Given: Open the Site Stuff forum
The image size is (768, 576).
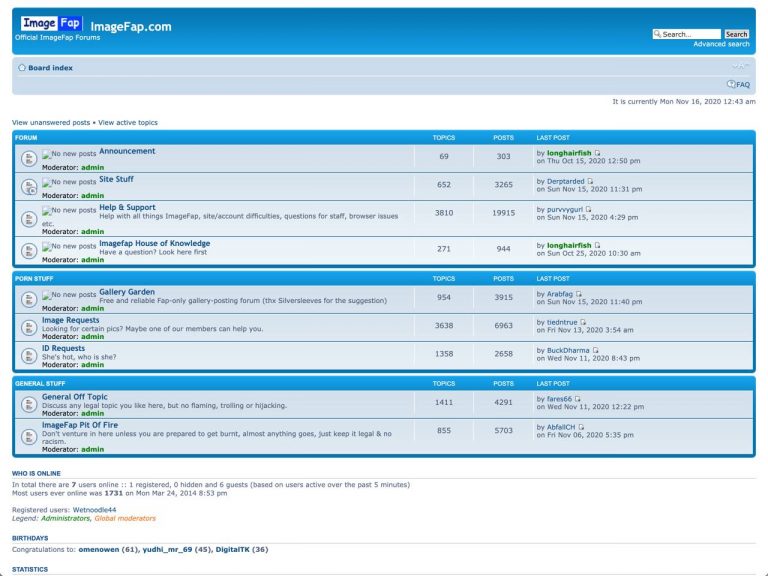Looking at the screenshot, I should (116, 179).
